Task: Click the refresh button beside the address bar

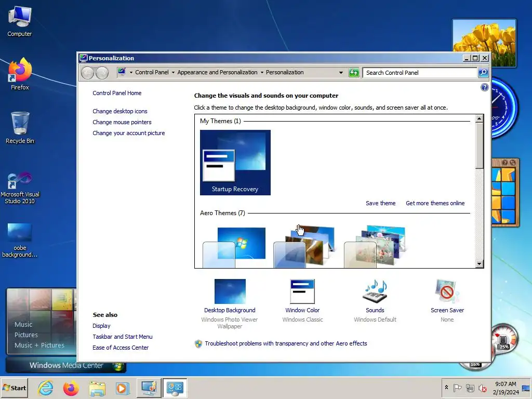Action: click(354, 73)
